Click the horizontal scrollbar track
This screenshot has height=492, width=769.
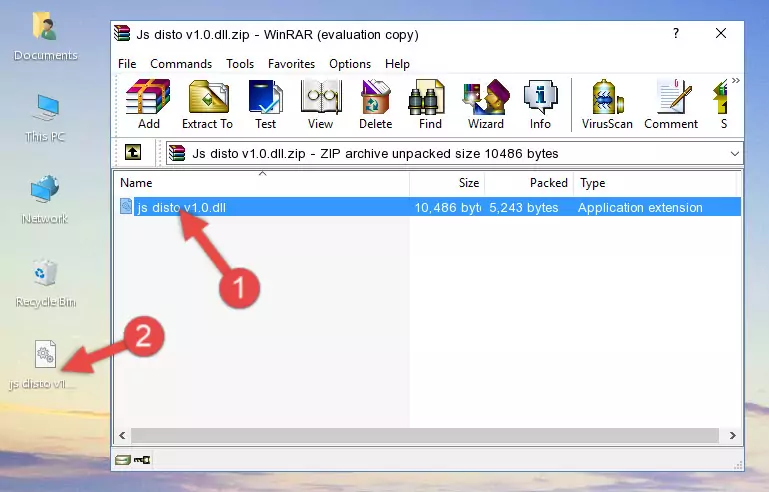(425, 435)
